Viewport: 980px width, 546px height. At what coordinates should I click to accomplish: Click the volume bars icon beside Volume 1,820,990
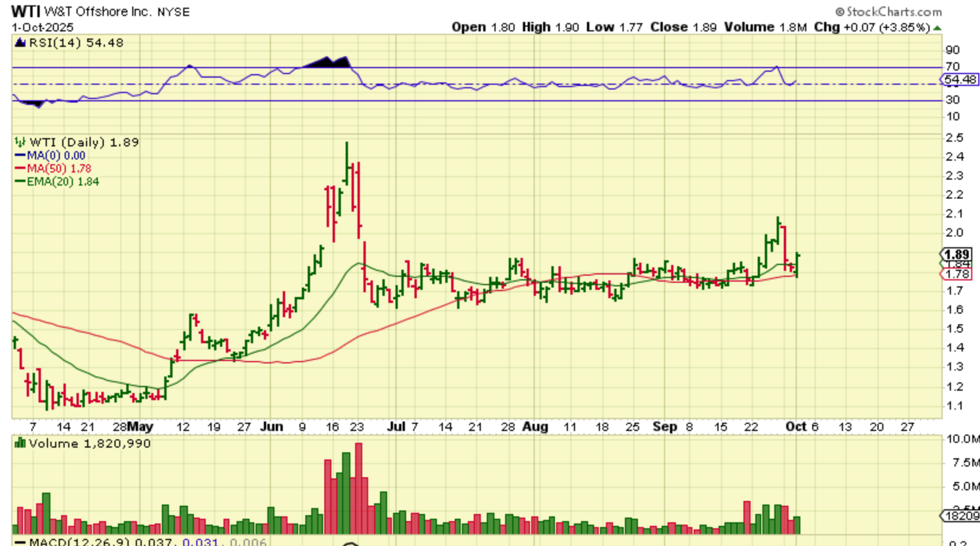tap(20, 443)
